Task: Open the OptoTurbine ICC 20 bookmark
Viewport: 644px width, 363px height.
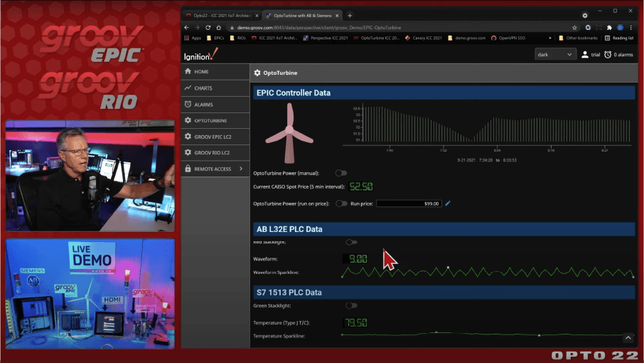Action: 376,38
